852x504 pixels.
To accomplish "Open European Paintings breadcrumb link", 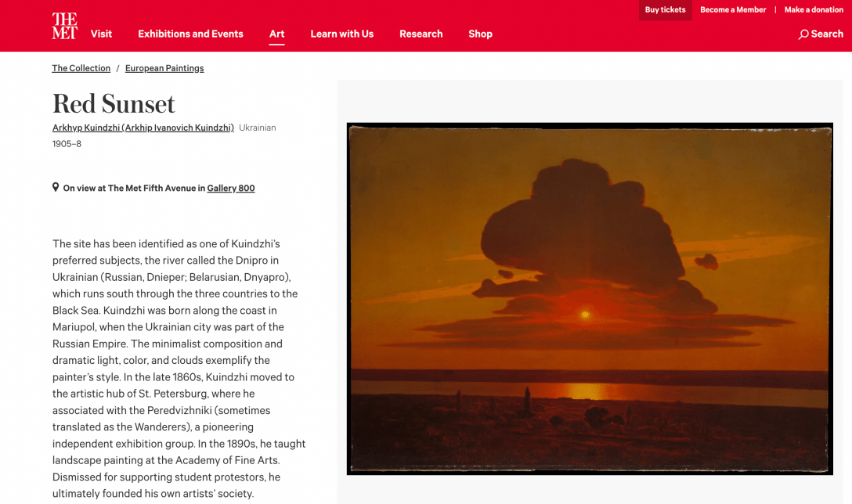I will (164, 68).
